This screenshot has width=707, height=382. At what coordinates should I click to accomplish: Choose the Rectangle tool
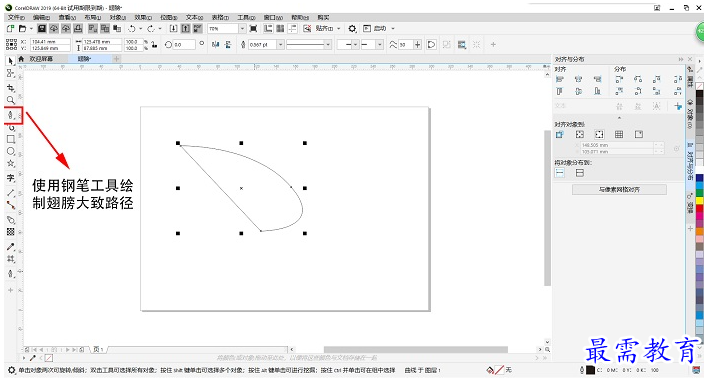[x=11, y=139]
